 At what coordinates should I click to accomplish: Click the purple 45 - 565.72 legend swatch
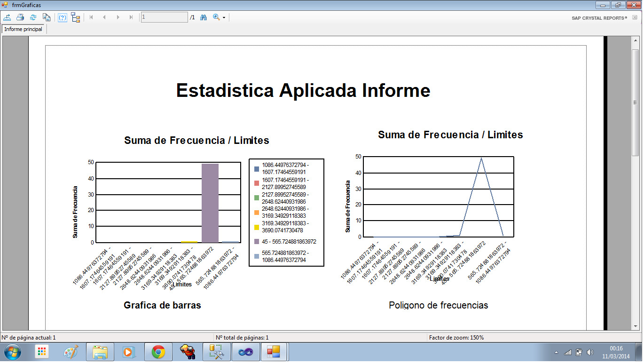click(x=256, y=242)
